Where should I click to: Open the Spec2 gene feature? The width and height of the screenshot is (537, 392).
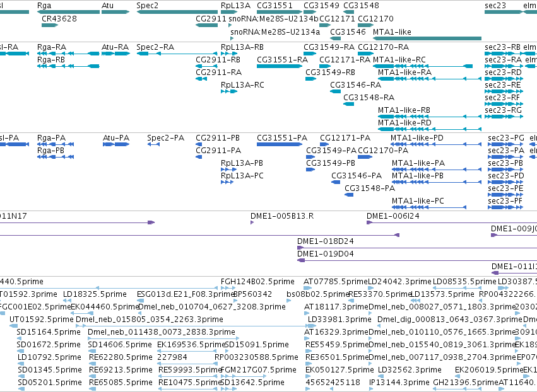pos(177,12)
